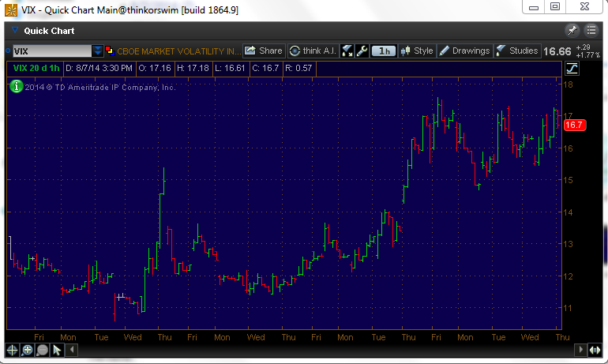608x364 pixels.
Task: Click the zoom out magnifier tool
Action: point(42,350)
